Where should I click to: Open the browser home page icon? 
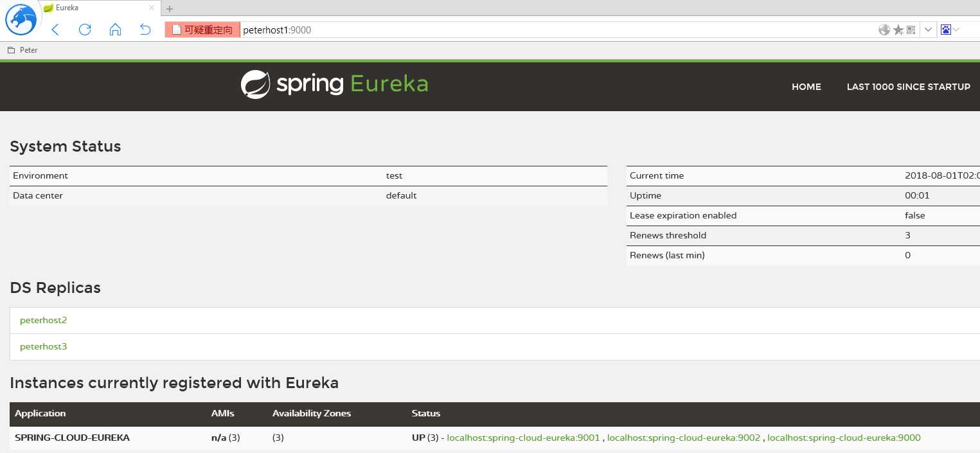pyautogui.click(x=115, y=30)
